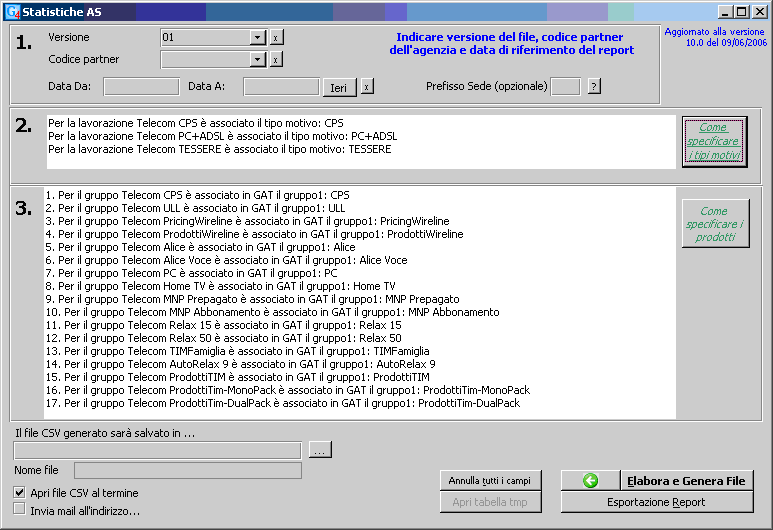
Task: Open Come specificare i tipi motivi help
Action: click(x=714, y=142)
